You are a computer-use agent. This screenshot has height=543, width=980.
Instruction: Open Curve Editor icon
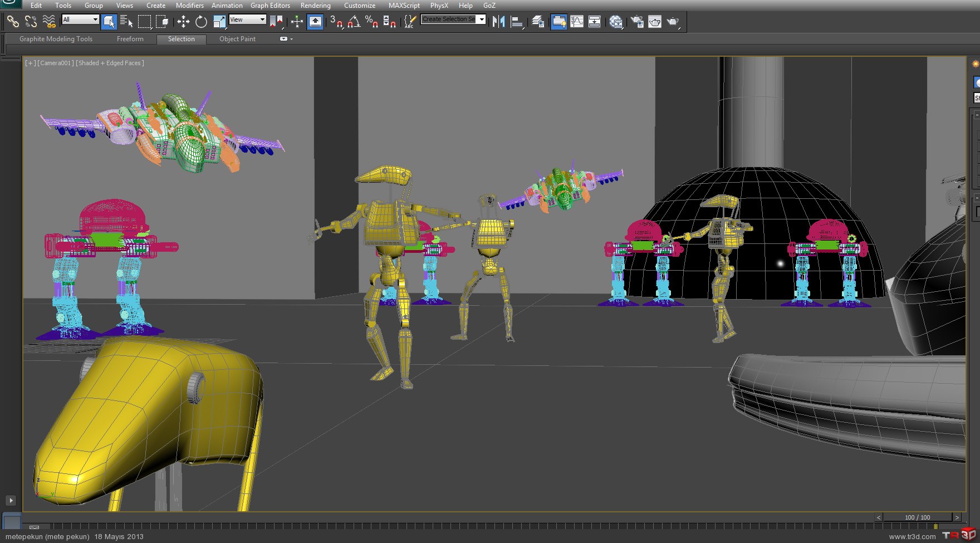577,22
